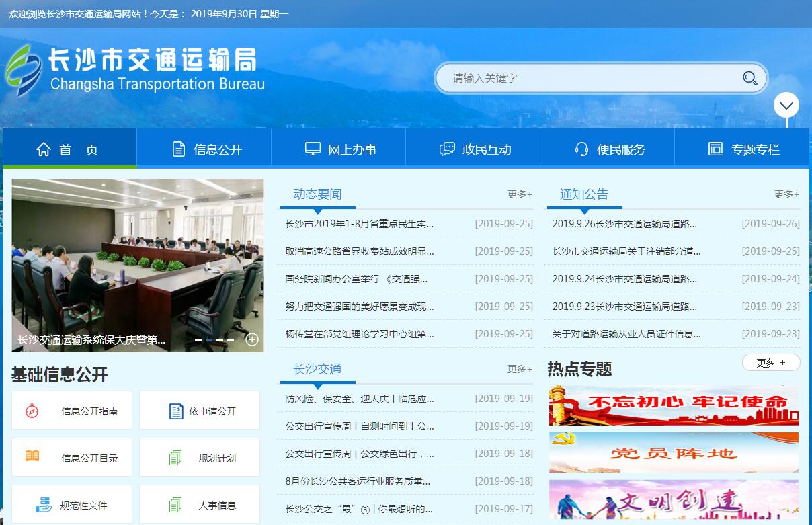Screen dimensions: 812x525
Task: Click the icon beside 规划计划
Action: [x=175, y=458]
